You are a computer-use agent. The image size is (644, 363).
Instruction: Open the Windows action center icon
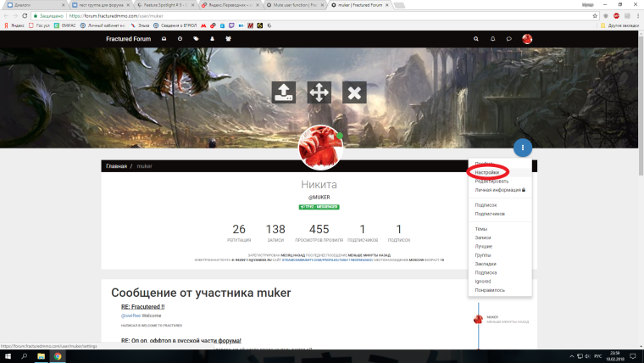[x=633, y=356]
